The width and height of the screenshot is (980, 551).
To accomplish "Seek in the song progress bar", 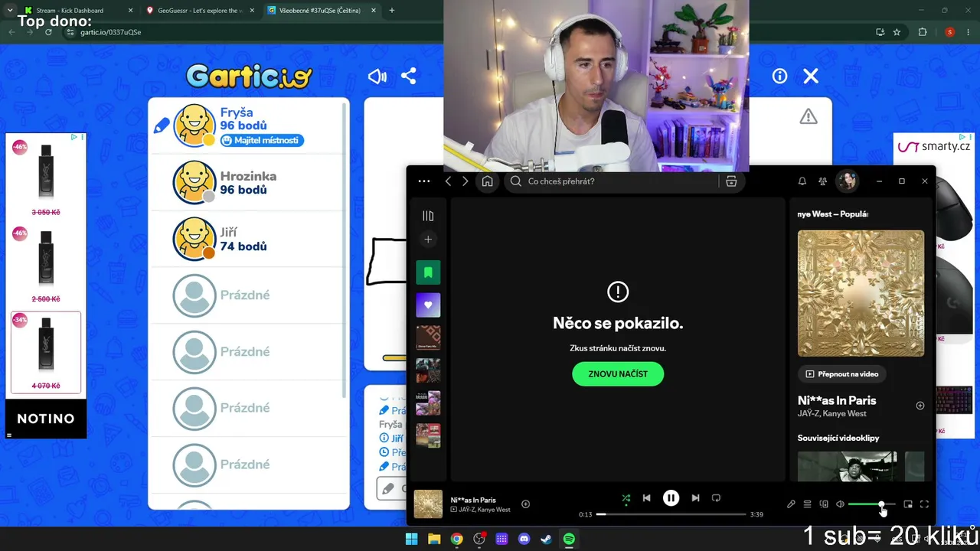I will (671, 514).
